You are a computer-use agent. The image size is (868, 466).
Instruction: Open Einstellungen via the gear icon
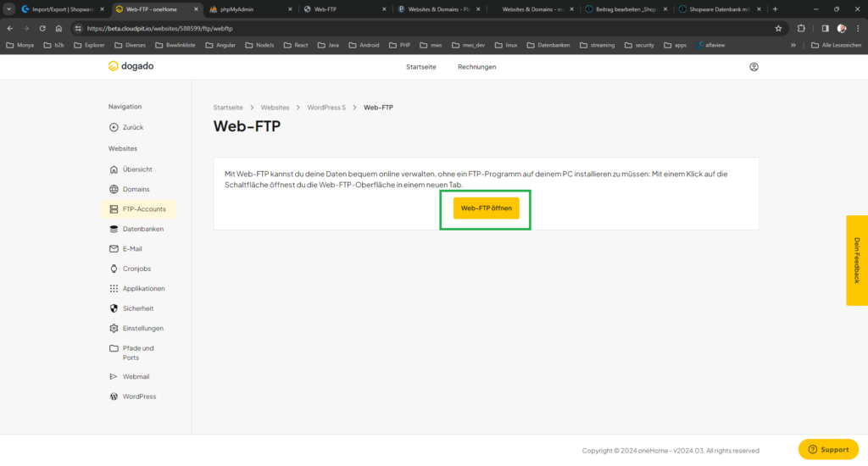[114, 328]
